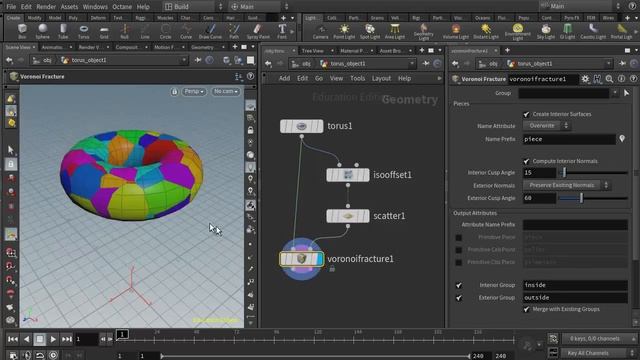The width and height of the screenshot is (640, 360).
Task: Select the Font shelf tool
Action: (282, 31)
